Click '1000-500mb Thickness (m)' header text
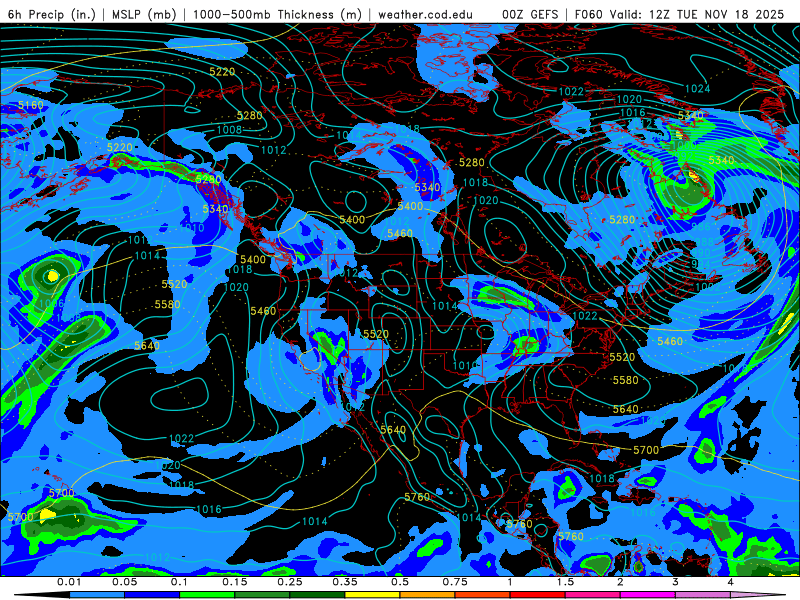800x600 pixels. pos(277,14)
